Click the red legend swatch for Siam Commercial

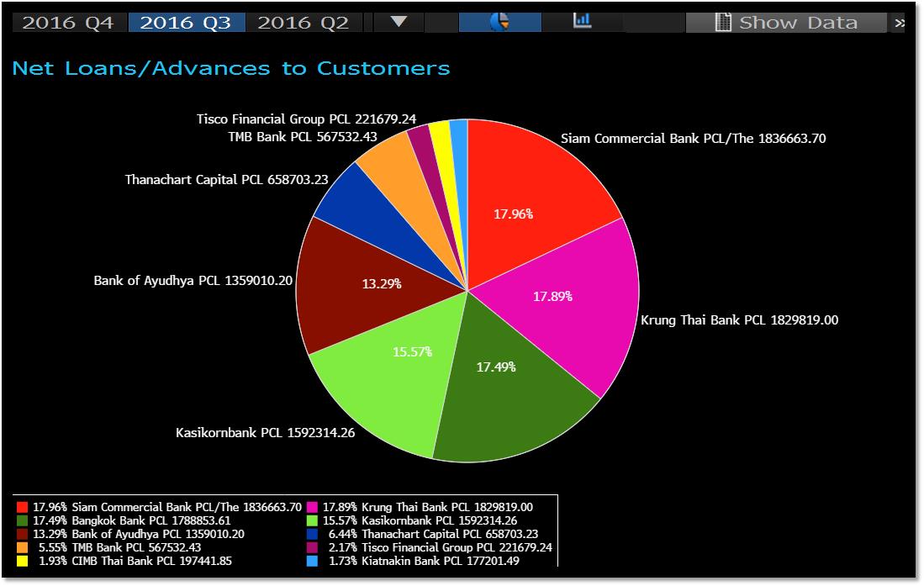coord(23,507)
